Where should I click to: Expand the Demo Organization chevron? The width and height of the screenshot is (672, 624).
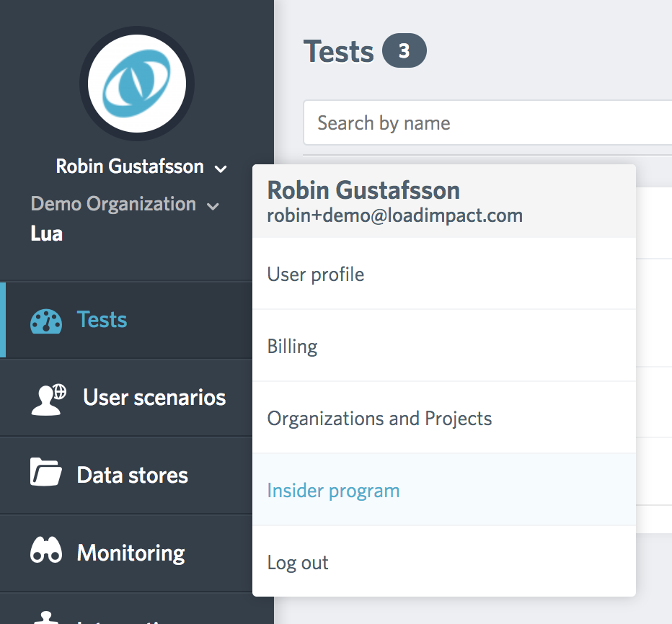coord(213,206)
